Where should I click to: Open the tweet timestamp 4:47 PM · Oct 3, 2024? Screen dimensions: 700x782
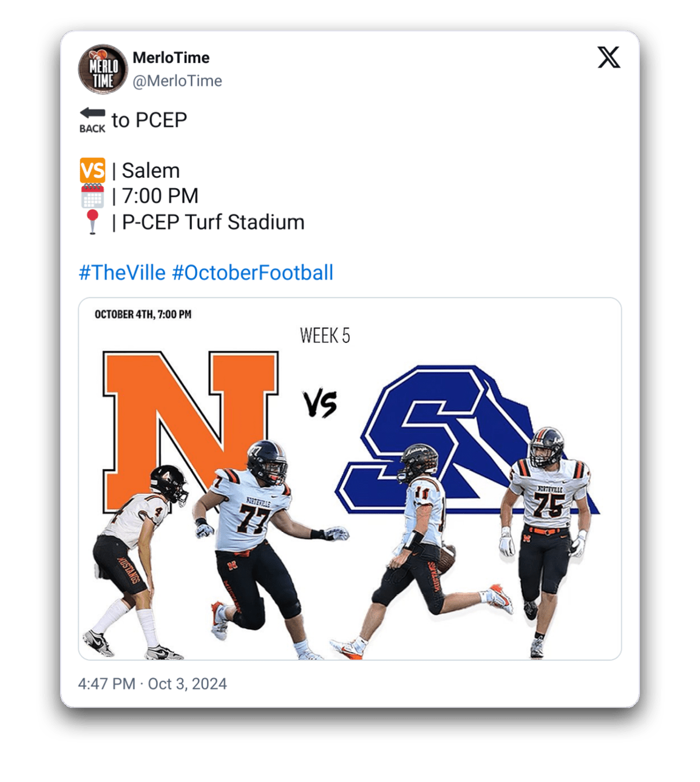pos(152,684)
